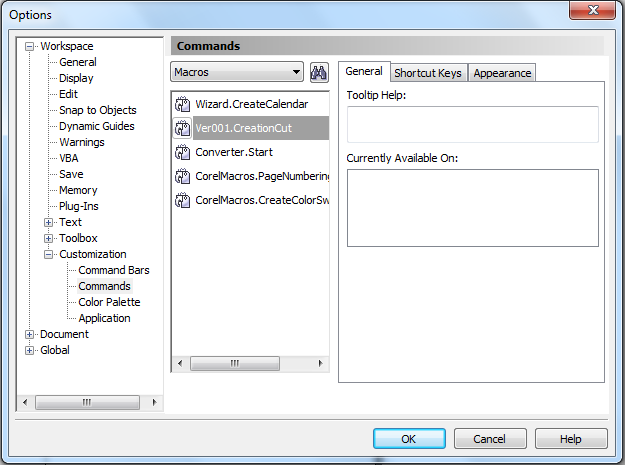The image size is (625, 465).
Task: Expand the Toolbox tree node
Action: pos(48,238)
